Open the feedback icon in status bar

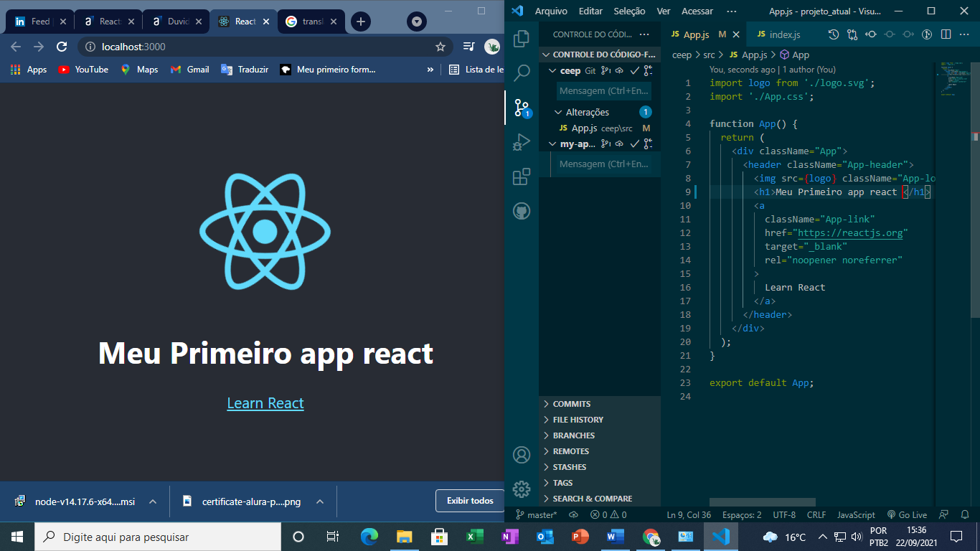[943, 514]
